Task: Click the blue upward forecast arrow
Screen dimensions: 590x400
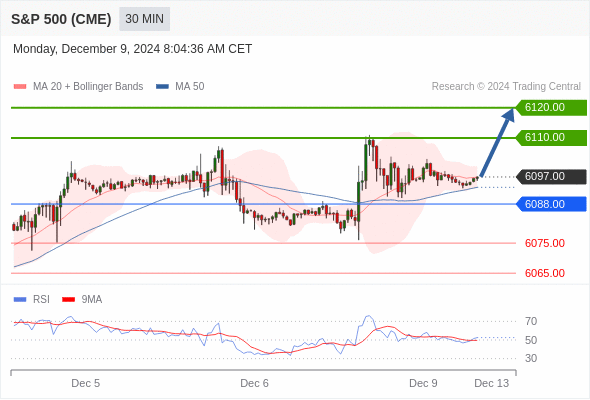Action: [497, 142]
